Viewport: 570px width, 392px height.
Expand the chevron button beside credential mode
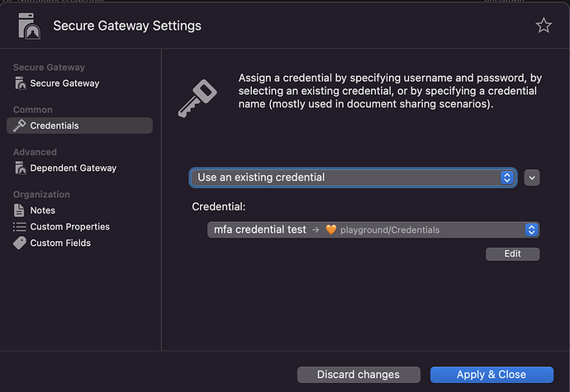click(x=532, y=177)
